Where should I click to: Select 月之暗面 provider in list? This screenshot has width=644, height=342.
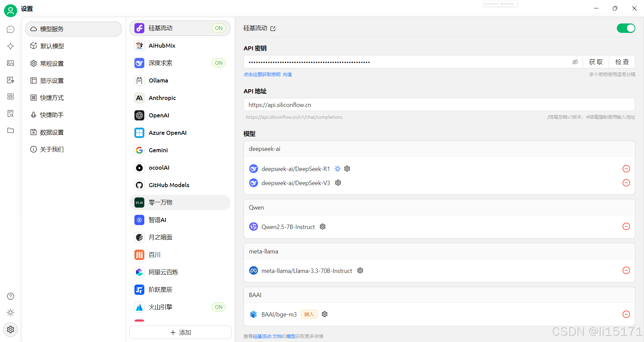(180, 237)
